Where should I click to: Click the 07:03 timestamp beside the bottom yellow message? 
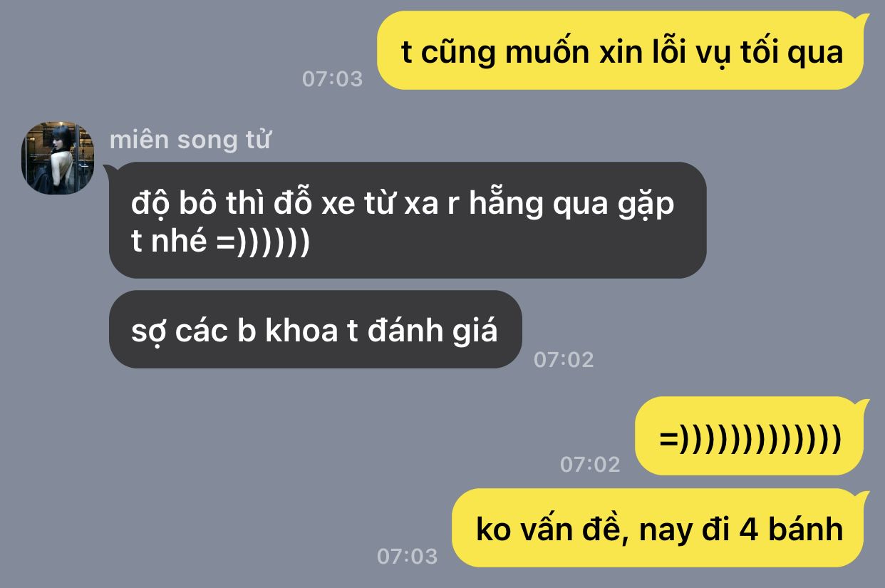[x=407, y=556]
